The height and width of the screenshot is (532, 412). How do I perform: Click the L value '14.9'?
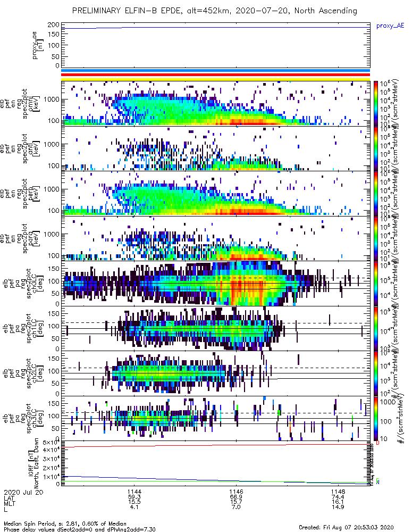coord(338,507)
